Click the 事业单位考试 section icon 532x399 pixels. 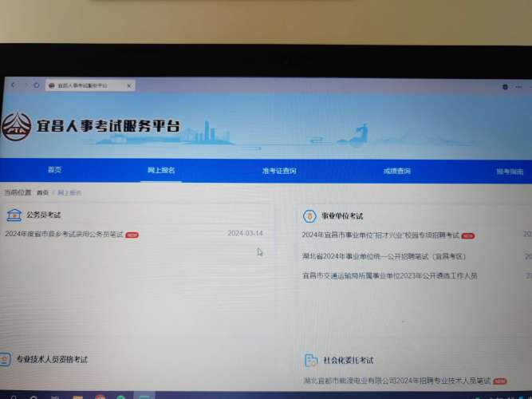(309, 217)
